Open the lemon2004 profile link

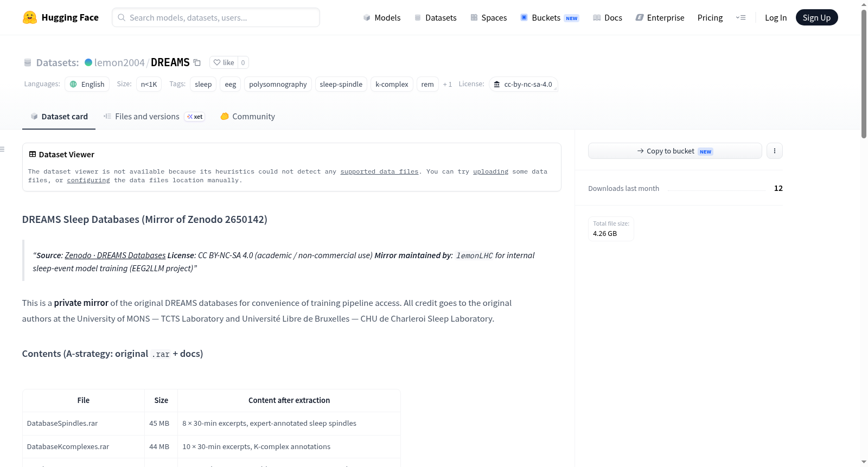[119, 62]
